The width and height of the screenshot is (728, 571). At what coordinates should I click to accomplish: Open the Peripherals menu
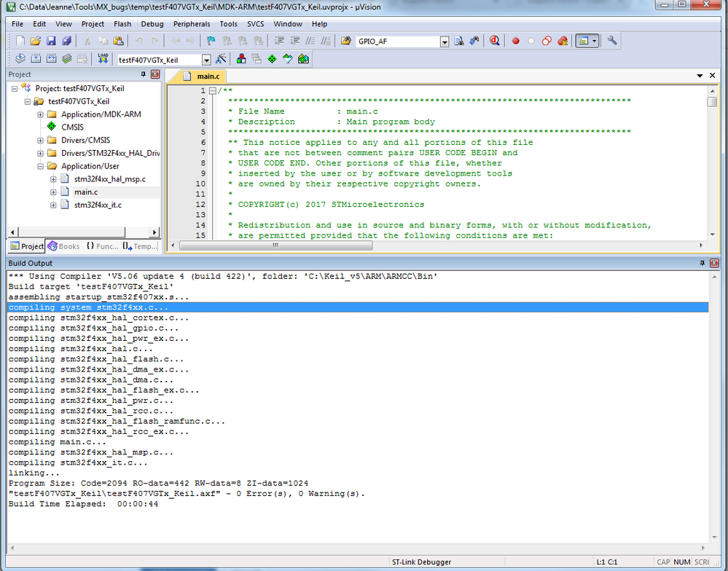(x=192, y=23)
